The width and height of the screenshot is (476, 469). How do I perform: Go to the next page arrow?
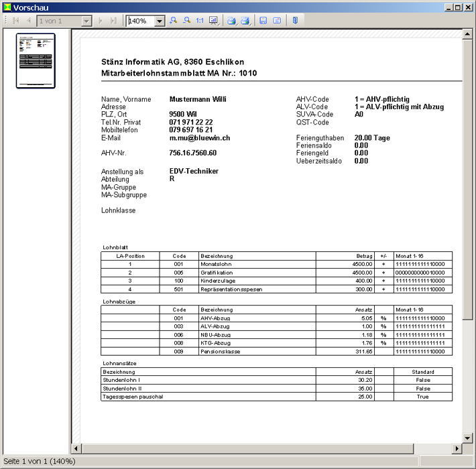coord(101,21)
